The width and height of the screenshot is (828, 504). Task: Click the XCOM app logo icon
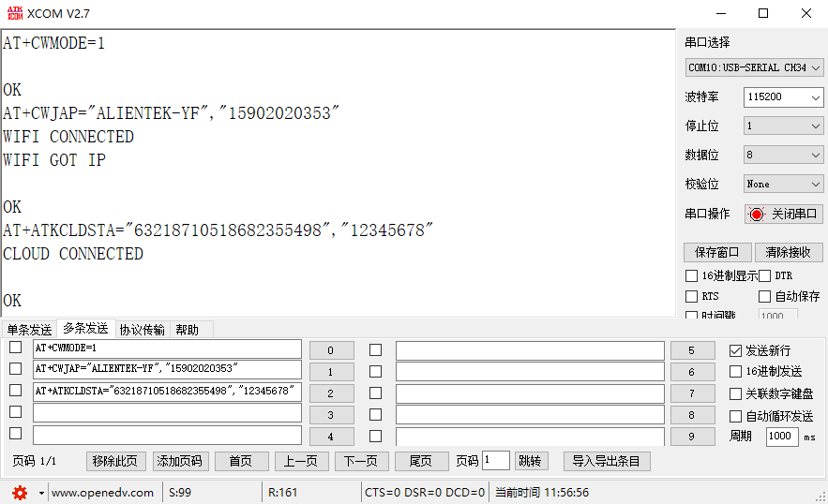[13, 13]
